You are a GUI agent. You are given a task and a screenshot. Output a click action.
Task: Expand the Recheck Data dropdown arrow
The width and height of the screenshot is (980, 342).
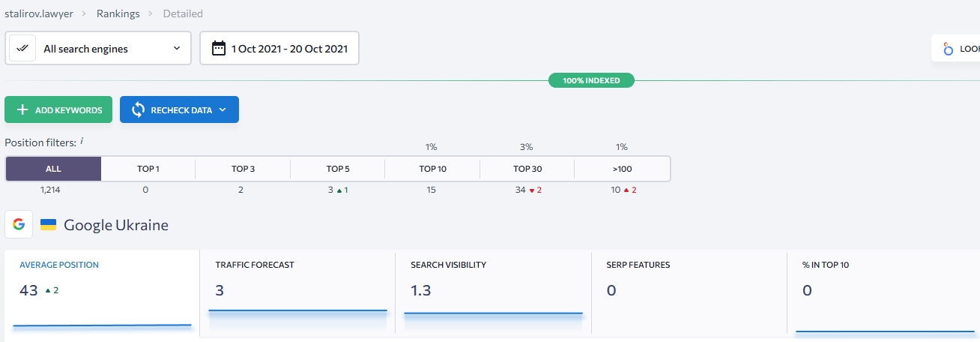(x=223, y=110)
